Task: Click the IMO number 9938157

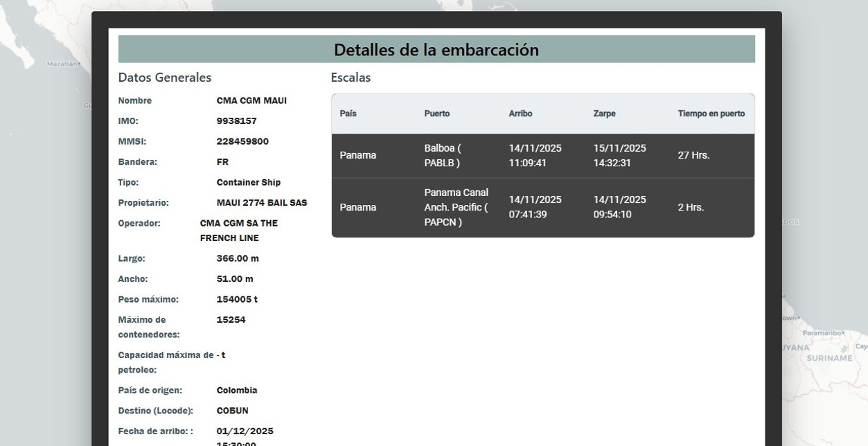Action: [236, 121]
